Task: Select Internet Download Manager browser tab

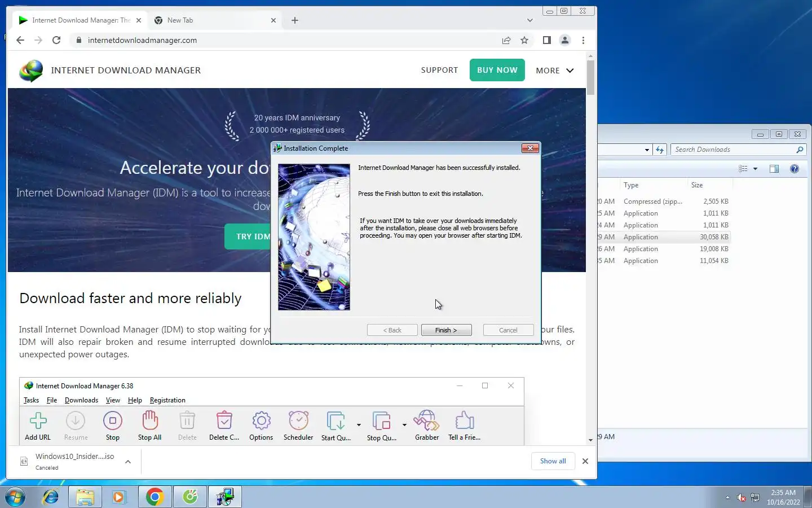Action: tap(79, 20)
